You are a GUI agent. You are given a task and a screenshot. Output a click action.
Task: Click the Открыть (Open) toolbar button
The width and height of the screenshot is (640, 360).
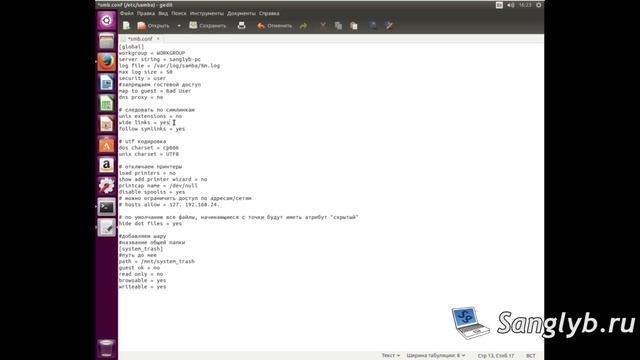[x=153, y=26]
